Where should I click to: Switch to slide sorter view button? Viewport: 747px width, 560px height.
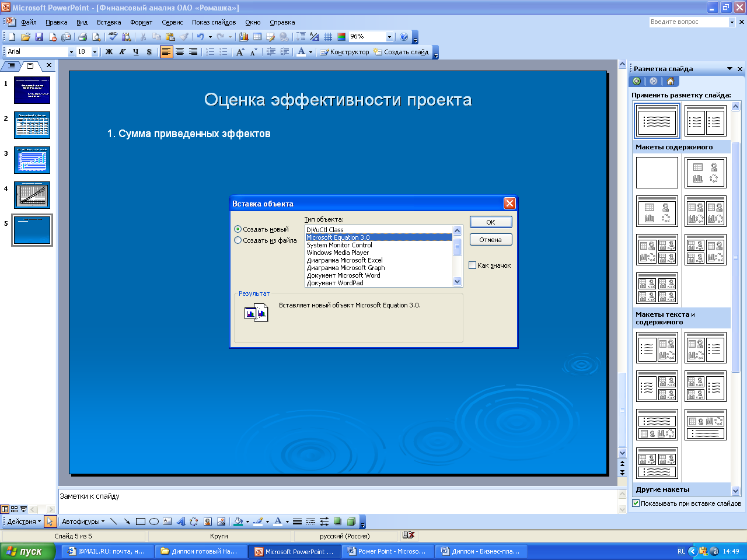(x=15, y=509)
